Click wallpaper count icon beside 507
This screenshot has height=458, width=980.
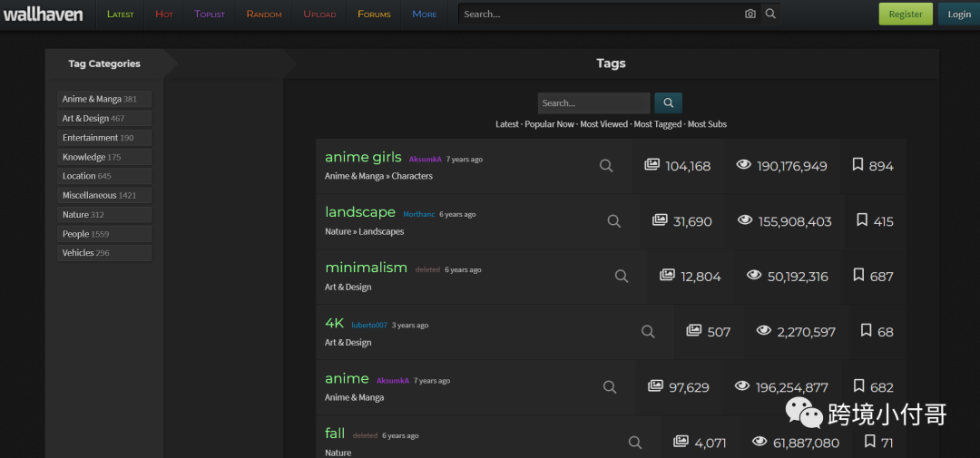click(x=694, y=330)
